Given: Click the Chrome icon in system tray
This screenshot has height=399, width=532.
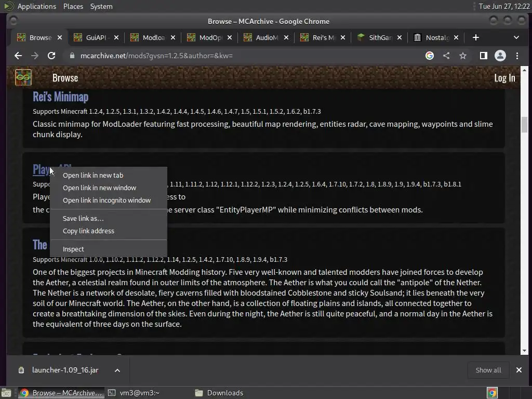Looking at the screenshot, I should click(x=492, y=393).
